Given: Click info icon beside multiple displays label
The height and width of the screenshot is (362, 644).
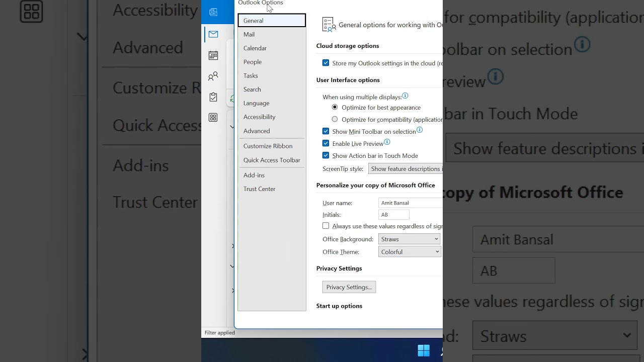Looking at the screenshot, I should (x=405, y=96).
